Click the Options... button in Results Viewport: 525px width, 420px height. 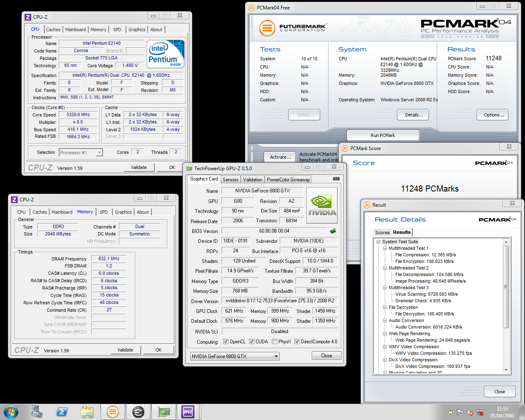(493, 115)
